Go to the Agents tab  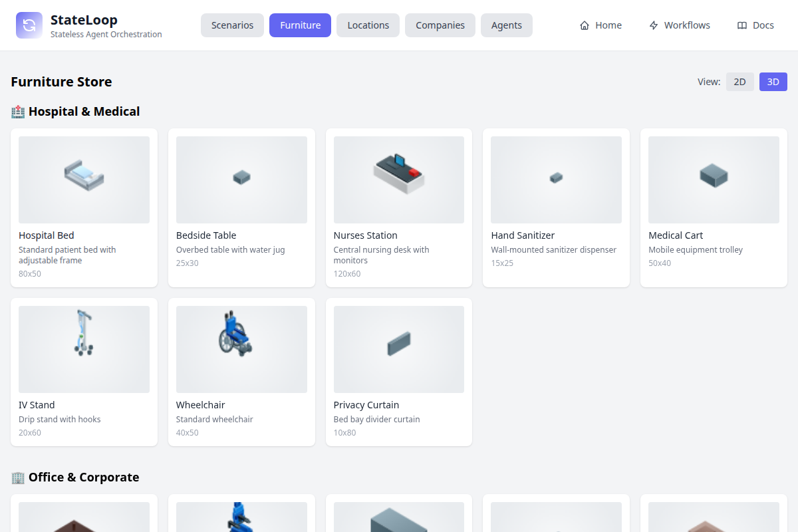[x=507, y=25]
